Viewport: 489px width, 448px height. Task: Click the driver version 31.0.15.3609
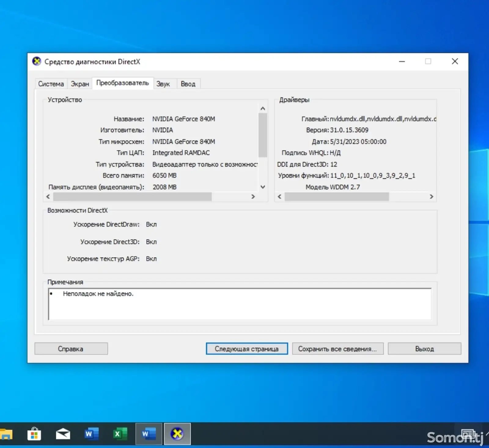(349, 130)
